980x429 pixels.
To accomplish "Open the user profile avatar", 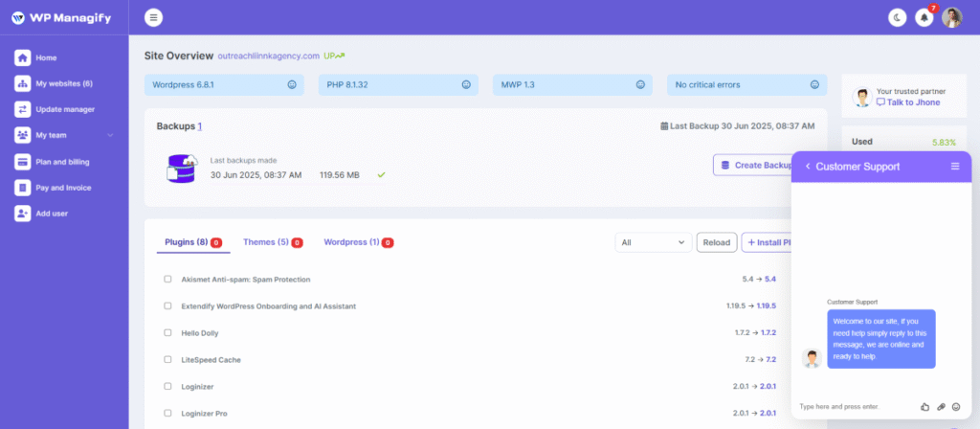I will [x=952, y=17].
